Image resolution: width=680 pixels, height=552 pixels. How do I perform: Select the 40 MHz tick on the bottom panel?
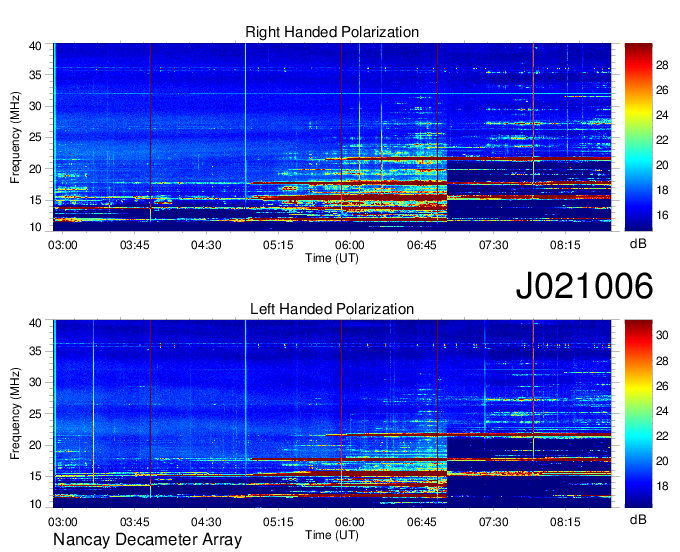(x=35, y=323)
